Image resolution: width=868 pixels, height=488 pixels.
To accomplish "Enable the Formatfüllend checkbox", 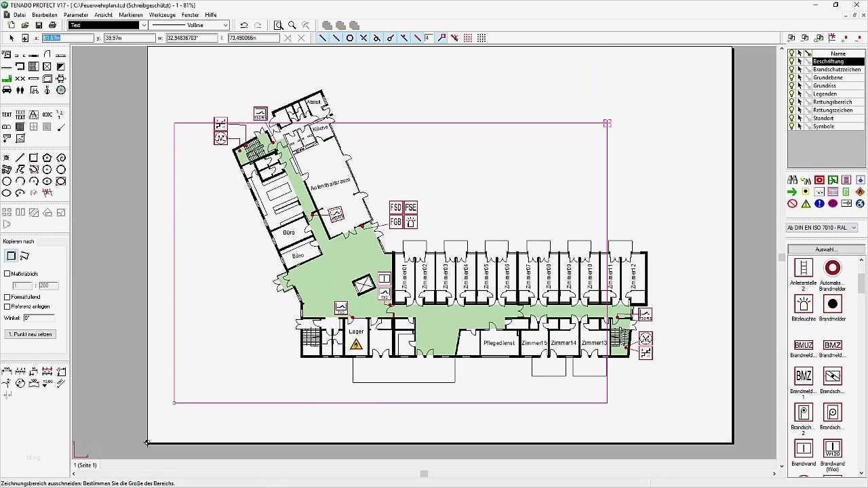I will [7, 297].
